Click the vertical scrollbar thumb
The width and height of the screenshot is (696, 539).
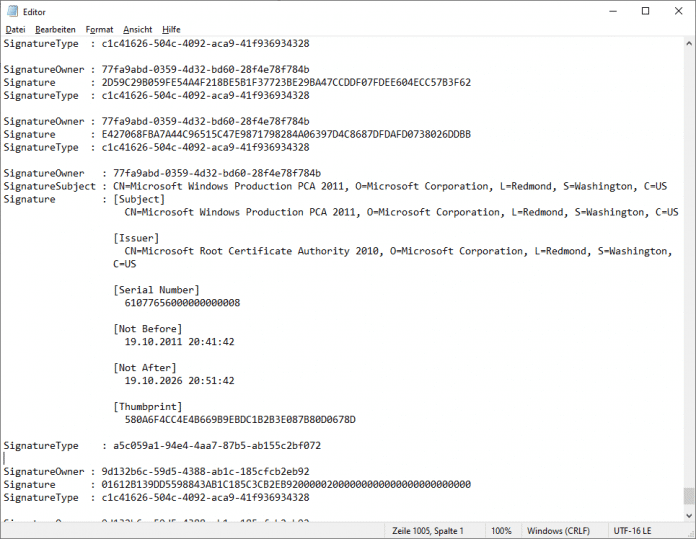coord(688,496)
